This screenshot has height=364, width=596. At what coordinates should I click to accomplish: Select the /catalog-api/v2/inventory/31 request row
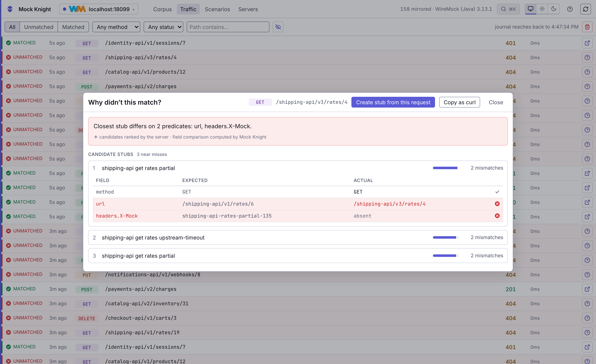(x=298, y=304)
